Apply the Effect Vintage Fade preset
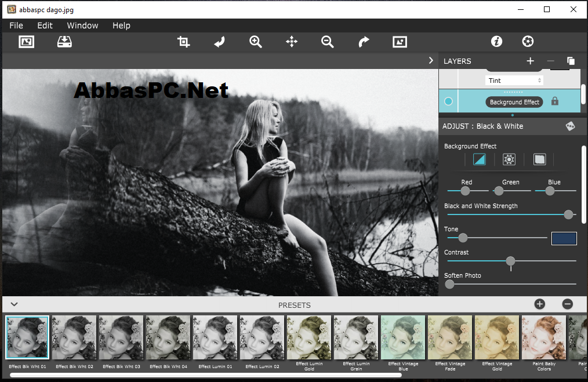The width and height of the screenshot is (588, 382). [x=450, y=337]
